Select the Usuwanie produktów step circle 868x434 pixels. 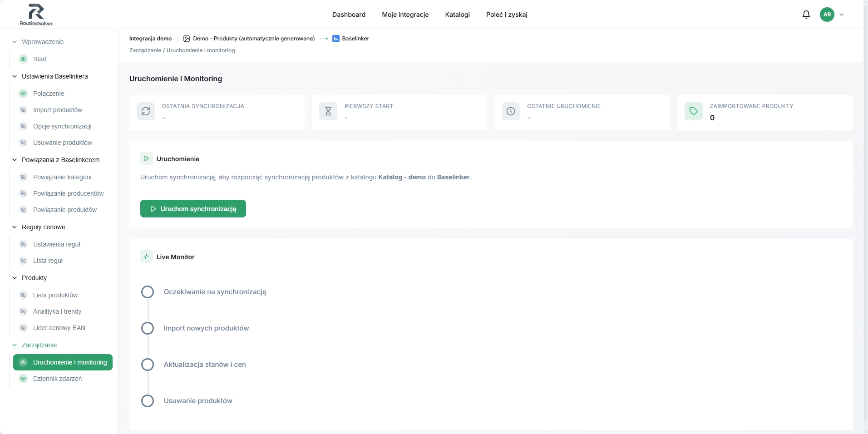148,401
